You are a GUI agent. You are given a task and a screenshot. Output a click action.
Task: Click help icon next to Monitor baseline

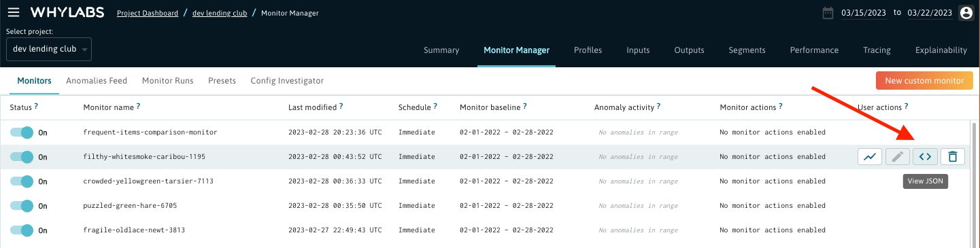[x=525, y=107]
